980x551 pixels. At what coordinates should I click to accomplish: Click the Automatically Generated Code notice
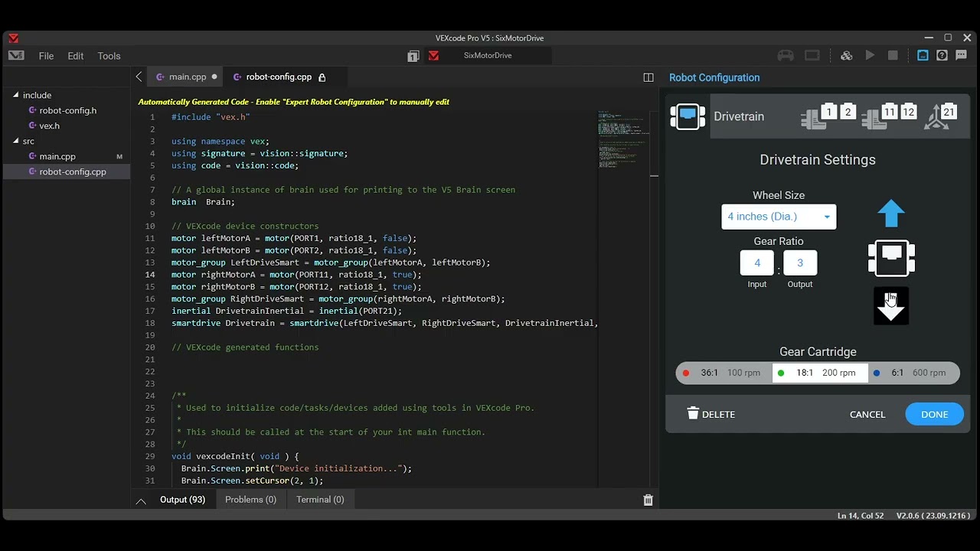pos(293,102)
